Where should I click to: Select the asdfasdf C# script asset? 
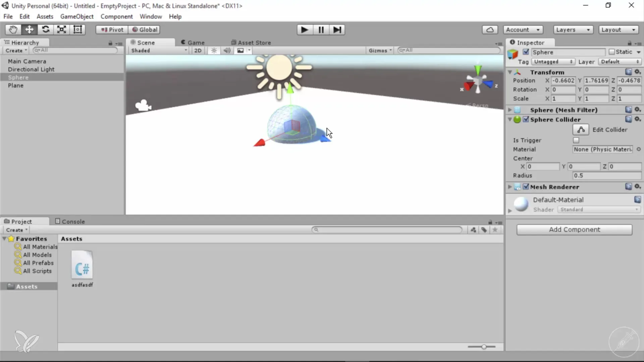(x=82, y=269)
